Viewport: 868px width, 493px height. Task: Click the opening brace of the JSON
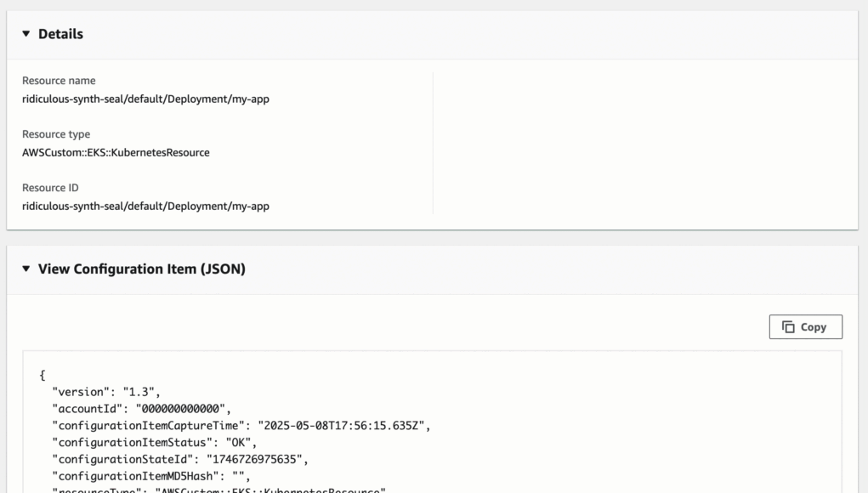(43, 375)
